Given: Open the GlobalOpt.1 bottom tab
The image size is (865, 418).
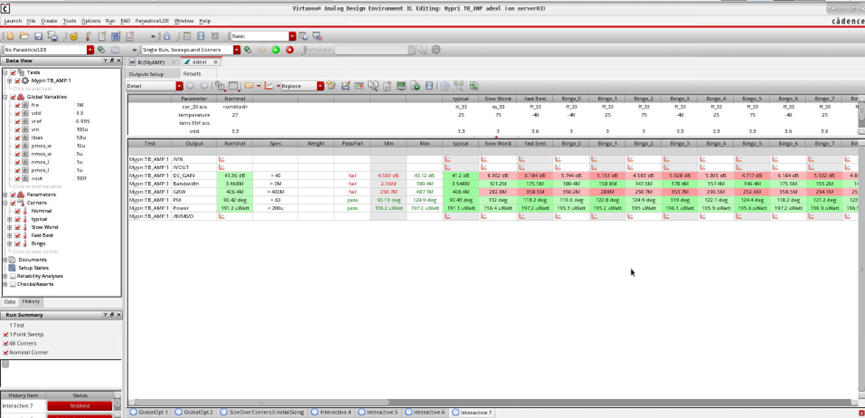Looking at the screenshot, I should pos(149,412).
